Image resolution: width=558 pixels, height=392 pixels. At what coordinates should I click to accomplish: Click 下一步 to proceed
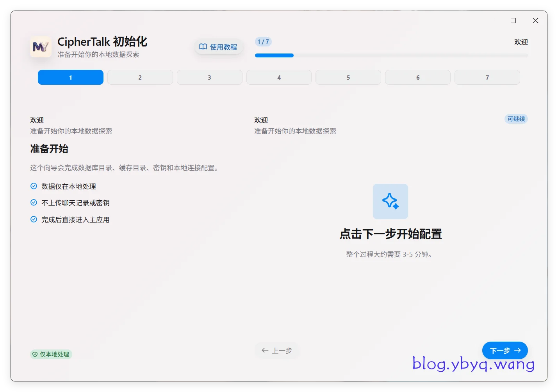(x=505, y=351)
